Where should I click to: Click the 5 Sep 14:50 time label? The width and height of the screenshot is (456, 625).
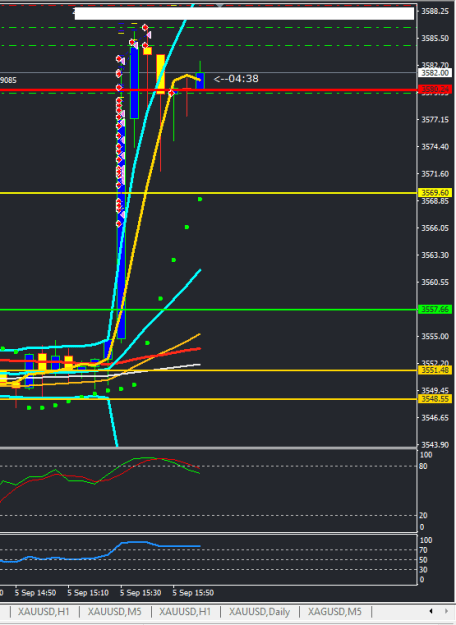[35, 593]
